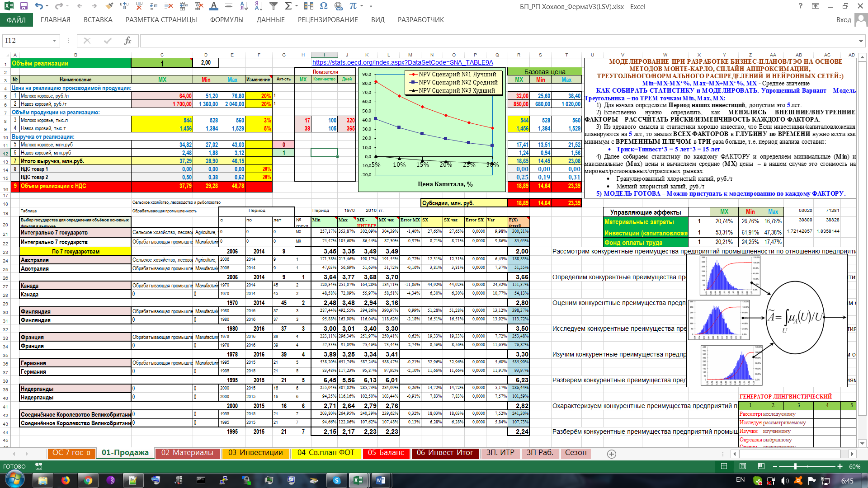Click the Format Painter brush icon
Image resolution: width=868 pixels, height=488 pixels.
coord(109,6)
